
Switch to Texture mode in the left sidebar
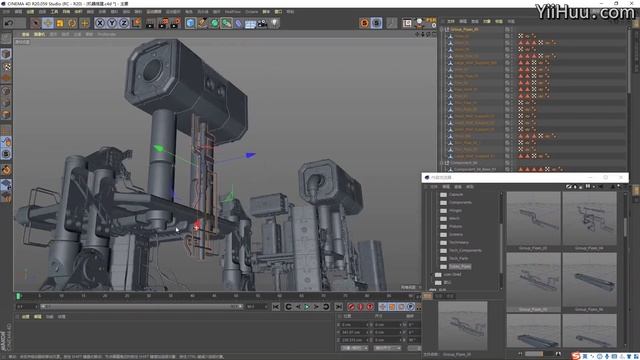[x=6, y=66]
